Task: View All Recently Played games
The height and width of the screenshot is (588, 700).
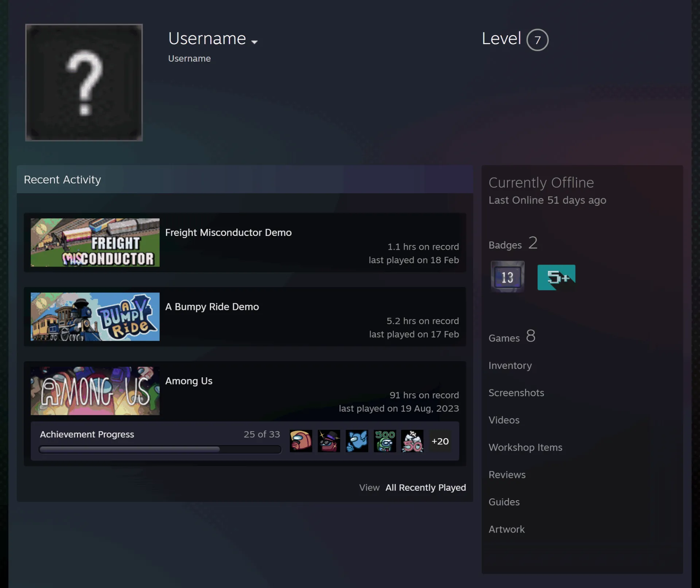Action: [x=425, y=488]
